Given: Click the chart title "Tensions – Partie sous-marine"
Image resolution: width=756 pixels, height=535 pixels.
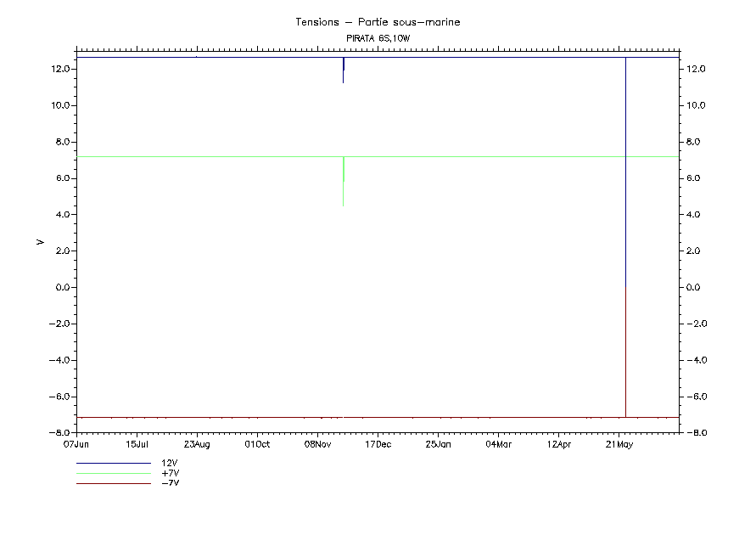Looking at the screenshot, I should pyautogui.click(x=378, y=22).
